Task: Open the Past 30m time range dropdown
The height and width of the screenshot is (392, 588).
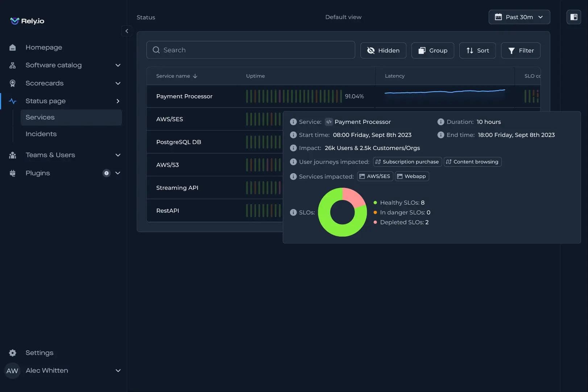Action: tap(519, 17)
